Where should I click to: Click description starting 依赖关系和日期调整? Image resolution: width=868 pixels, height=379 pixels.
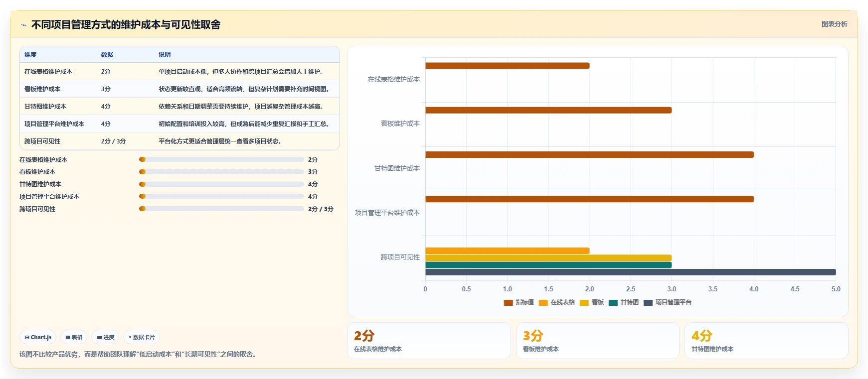242,107
